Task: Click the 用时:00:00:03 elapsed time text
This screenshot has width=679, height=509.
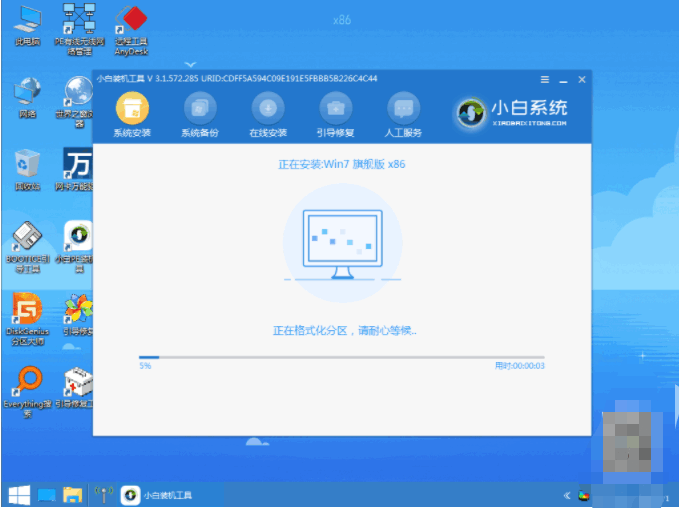Action: (x=519, y=366)
